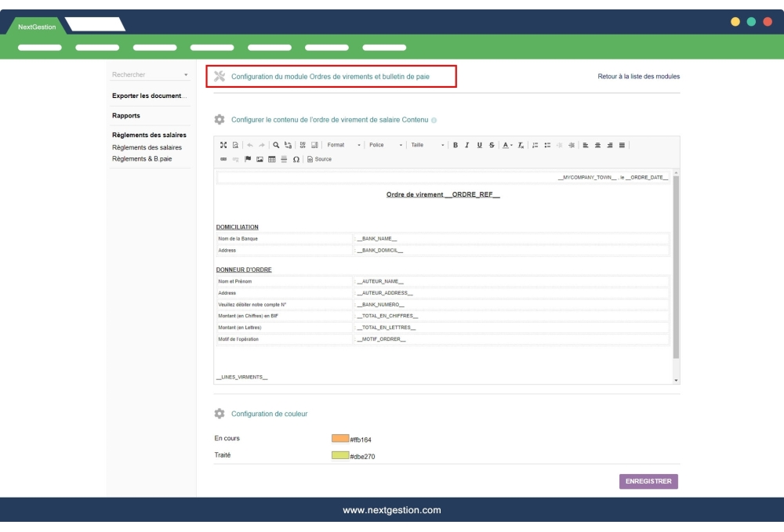The image size is (784, 532).
Task: Open the Format dropdown
Action: pyautogui.click(x=344, y=145)
